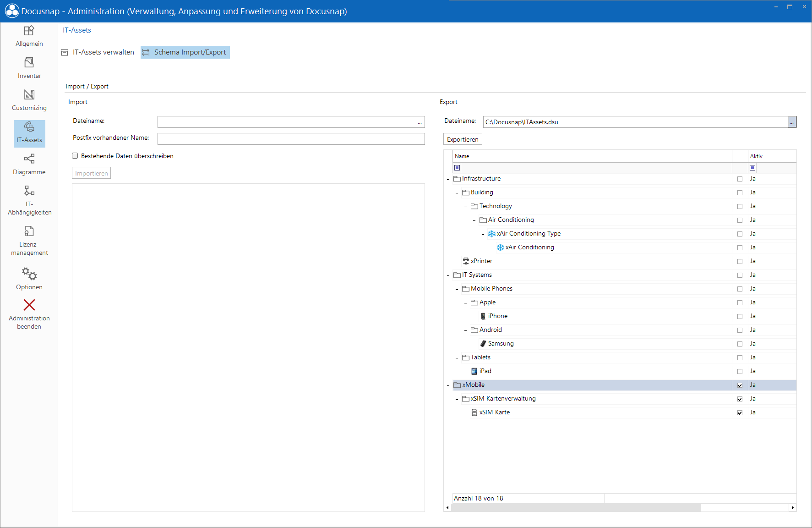Collapse the xMobile tree node
This screenshot has width=812, height=528.
[x=448, y=385]
